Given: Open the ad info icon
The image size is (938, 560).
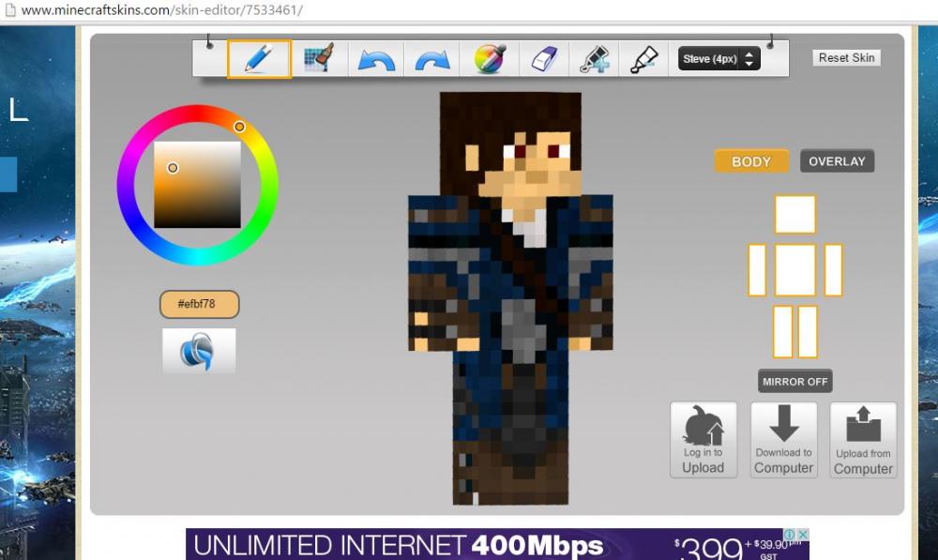Looking at the screenshot, I should [790, 534].
